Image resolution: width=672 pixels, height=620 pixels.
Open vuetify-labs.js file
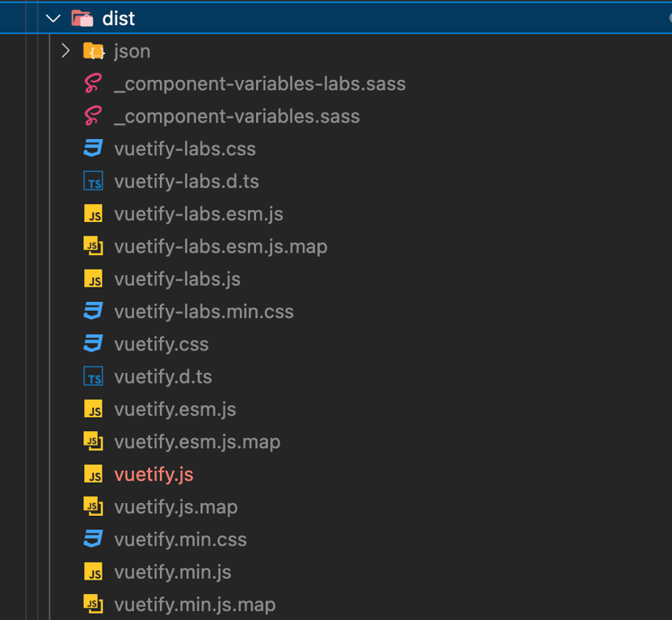pyautogui.click(x=178, y=279)
